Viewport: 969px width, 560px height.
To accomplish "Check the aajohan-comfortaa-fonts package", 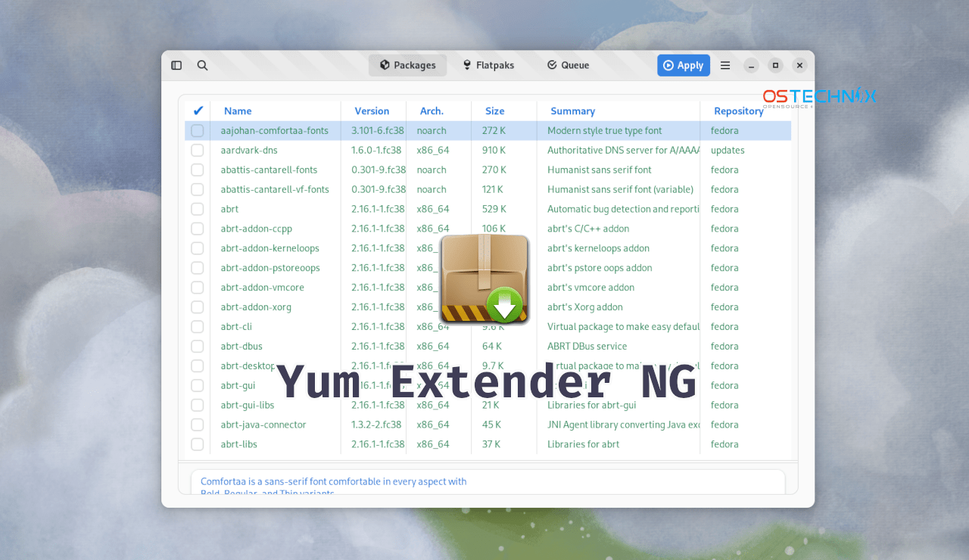I will click(x=198, y=130).
